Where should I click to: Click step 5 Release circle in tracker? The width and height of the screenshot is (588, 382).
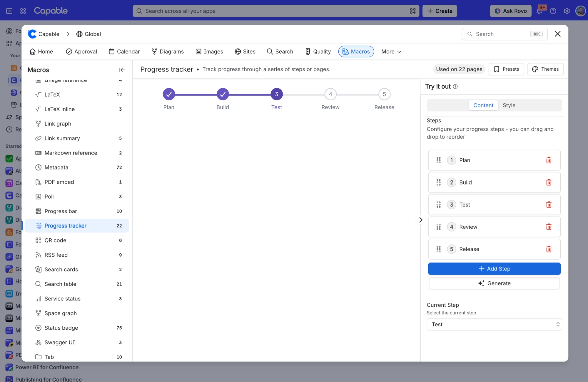pos(384,94)
